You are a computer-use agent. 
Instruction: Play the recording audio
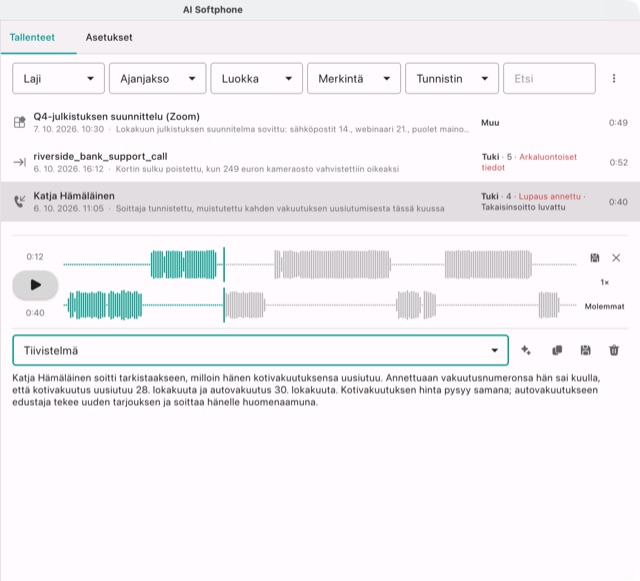click(36, 285)
